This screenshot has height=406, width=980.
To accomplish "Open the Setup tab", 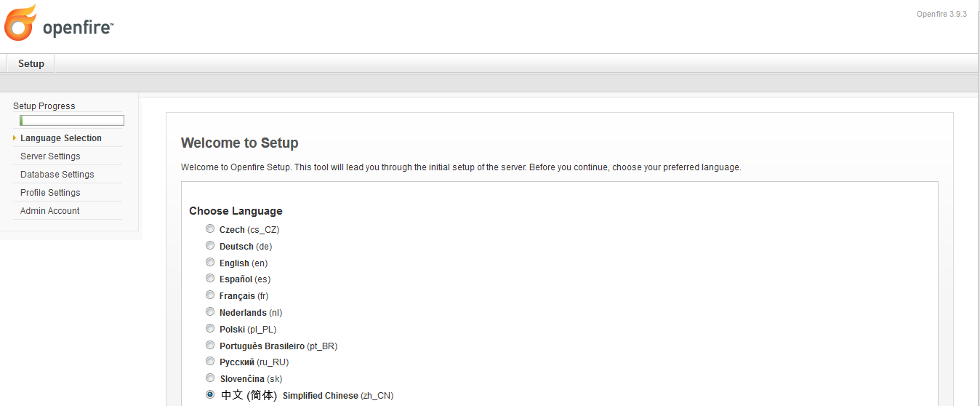I will [x=31, y=64].
